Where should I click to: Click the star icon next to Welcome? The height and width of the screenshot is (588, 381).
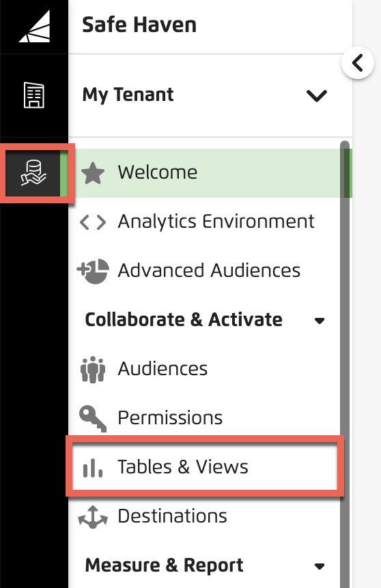point(93,173)
